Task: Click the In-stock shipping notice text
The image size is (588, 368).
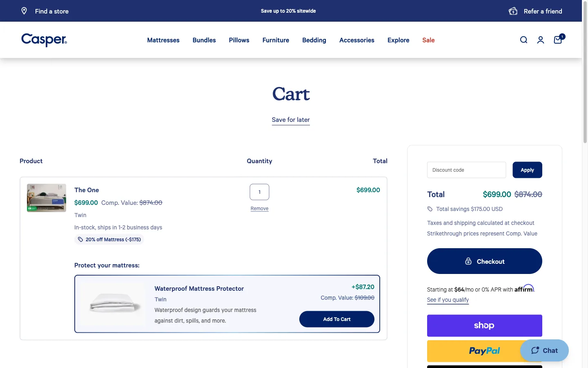Action: point(118,227)
